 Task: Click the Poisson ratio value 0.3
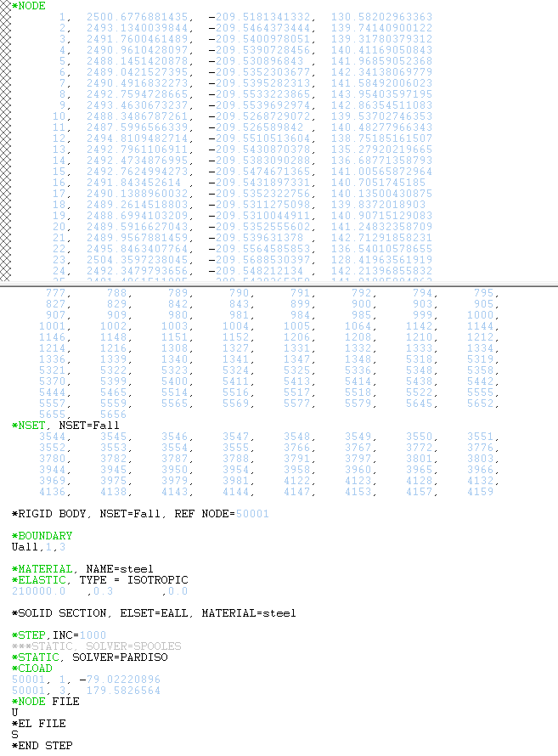tap(103, 591)
